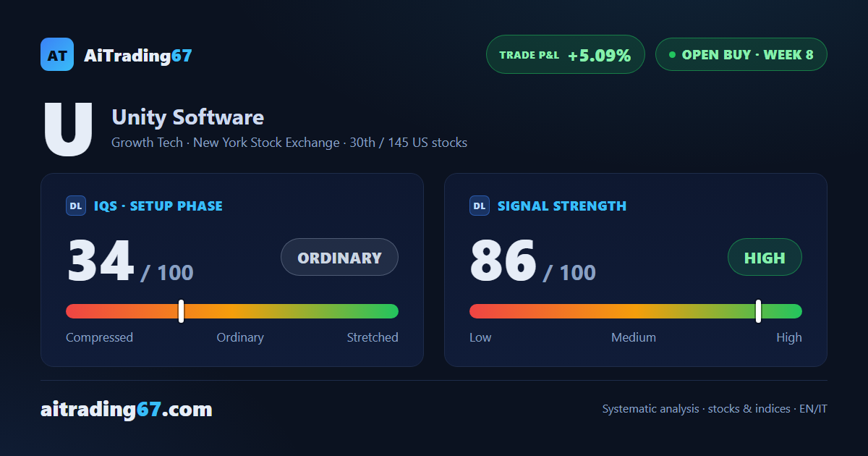Click the Signal Strength slider handle at 86

tap(758, 311)
